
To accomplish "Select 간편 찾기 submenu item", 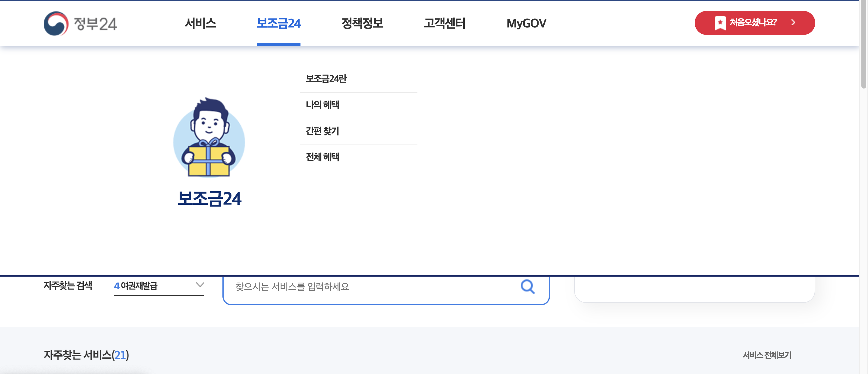I will point(322,131).
